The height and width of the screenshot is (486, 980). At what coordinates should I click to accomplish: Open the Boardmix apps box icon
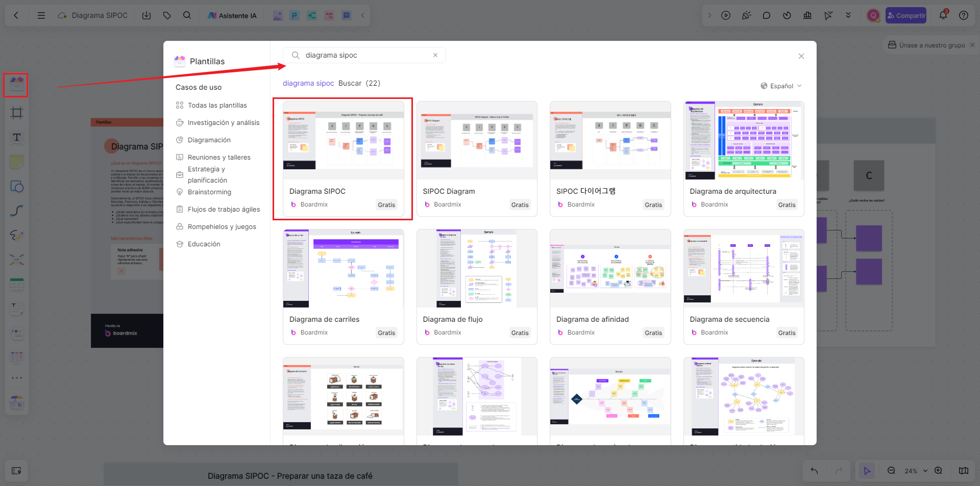coord(16,403)
